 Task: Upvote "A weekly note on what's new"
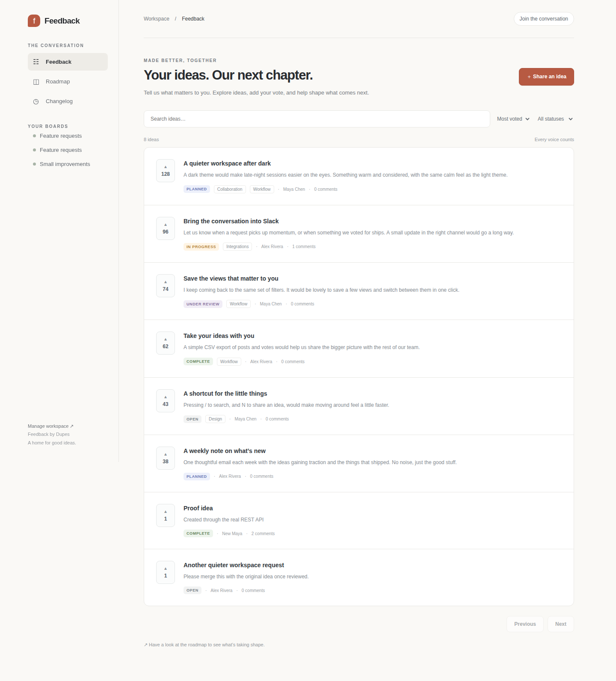166,458
